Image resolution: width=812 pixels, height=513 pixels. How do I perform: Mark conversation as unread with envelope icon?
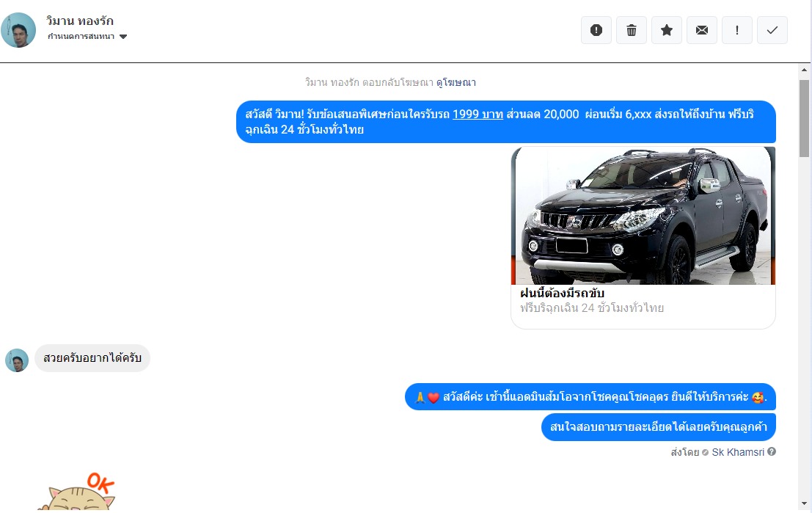[702, 30]
